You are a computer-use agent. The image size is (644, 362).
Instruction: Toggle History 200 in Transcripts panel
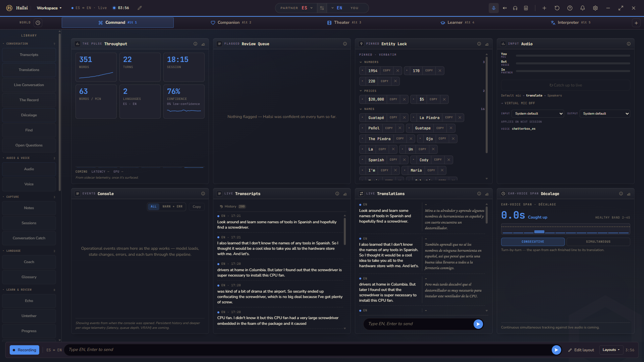[233, 206]
